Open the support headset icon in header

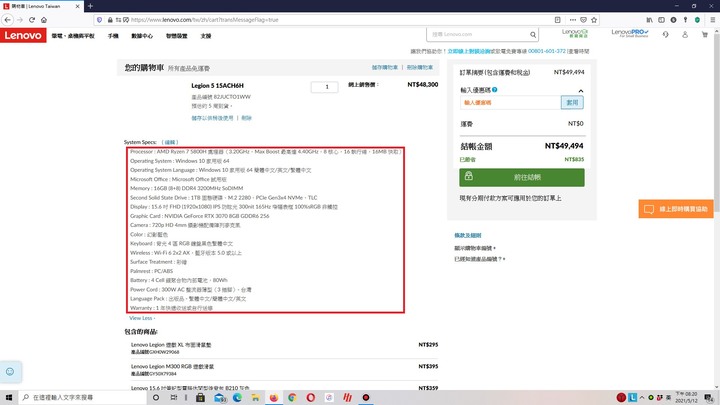click(665, 34)
